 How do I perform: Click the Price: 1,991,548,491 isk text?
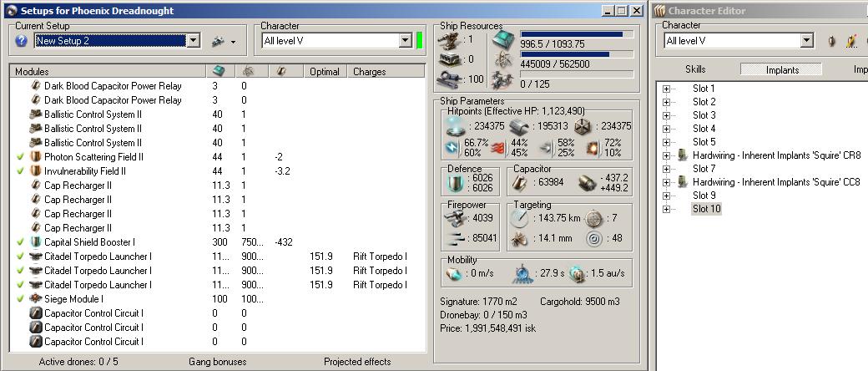click(x=487, y=328)
